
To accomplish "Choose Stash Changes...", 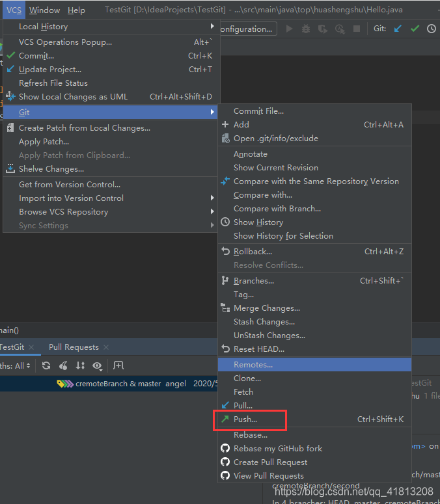I will [x=315, y=322].
